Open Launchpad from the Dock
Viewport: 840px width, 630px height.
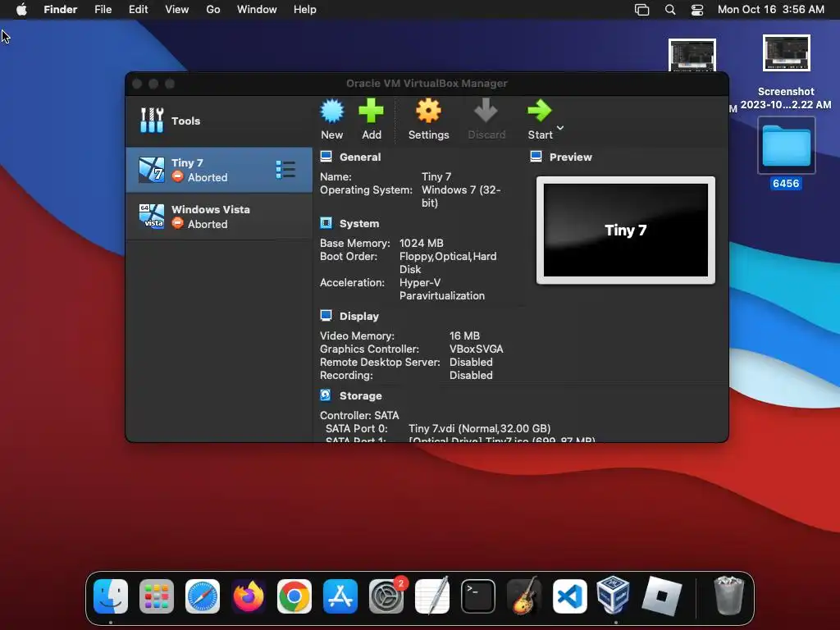[157, 596]
